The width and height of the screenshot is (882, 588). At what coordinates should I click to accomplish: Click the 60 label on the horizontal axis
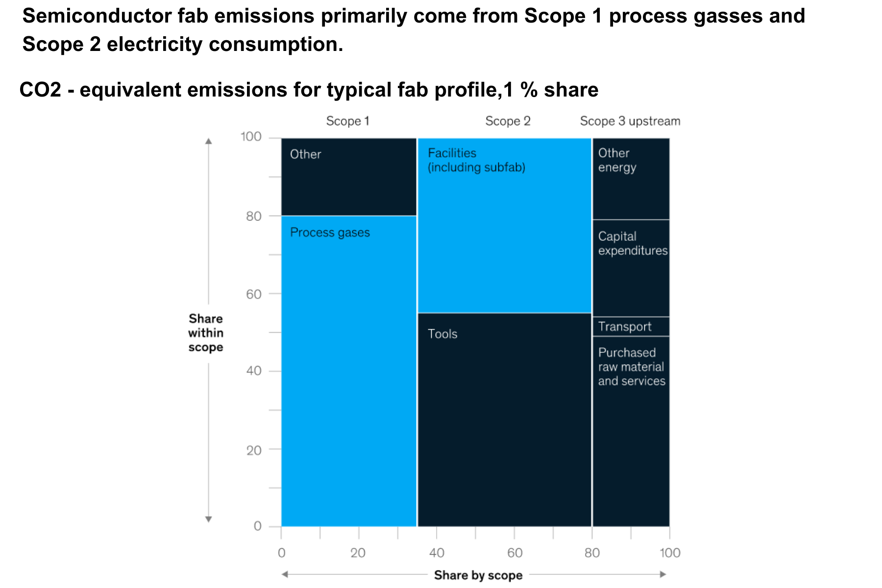click(514, 553)
